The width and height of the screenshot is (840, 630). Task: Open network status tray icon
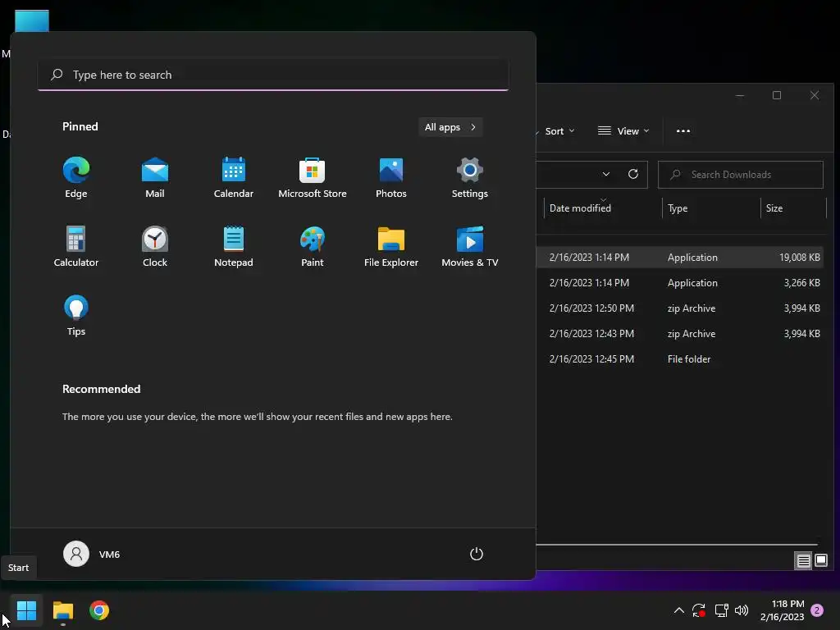pos(721,610)
